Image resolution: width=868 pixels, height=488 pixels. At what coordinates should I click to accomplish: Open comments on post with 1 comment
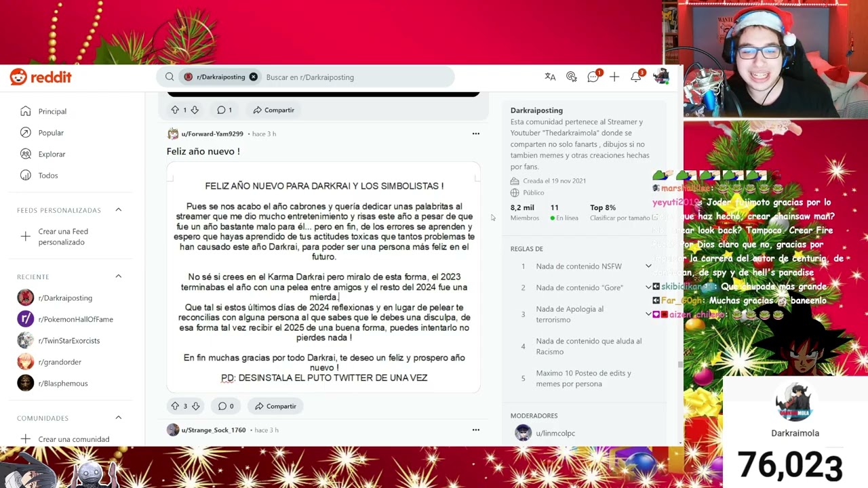(224, 110)
